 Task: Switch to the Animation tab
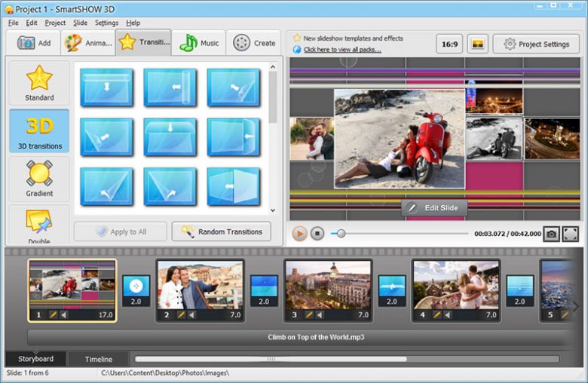point(87,43)
